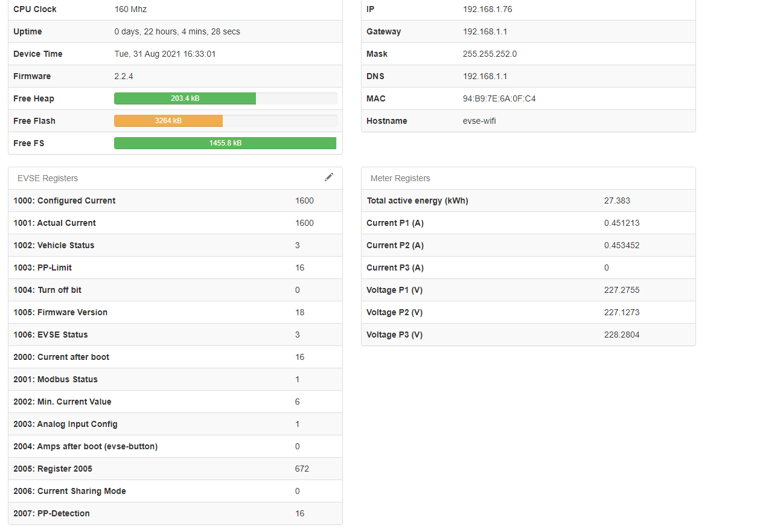Click the evse-wifi hostname value
Image resolution: width=763 pixels, height=532 pixels.
479,121
